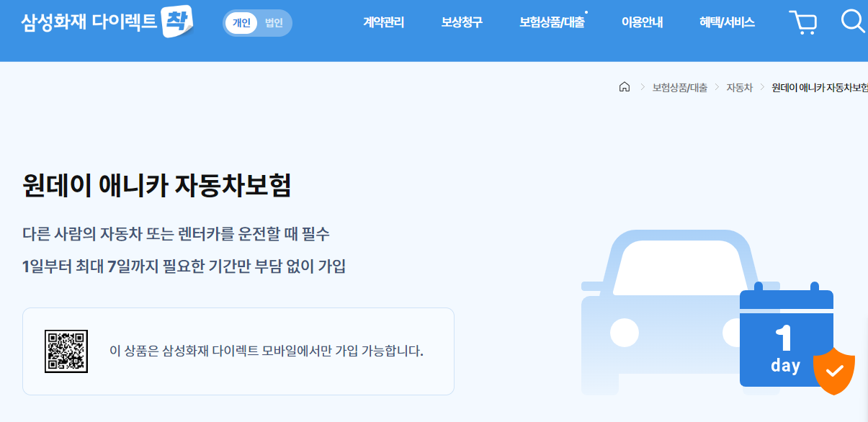Image resolution: width=868 pixels, height=422 pixels.
Task: Open the 계약관리 menu
Action: 384,23
